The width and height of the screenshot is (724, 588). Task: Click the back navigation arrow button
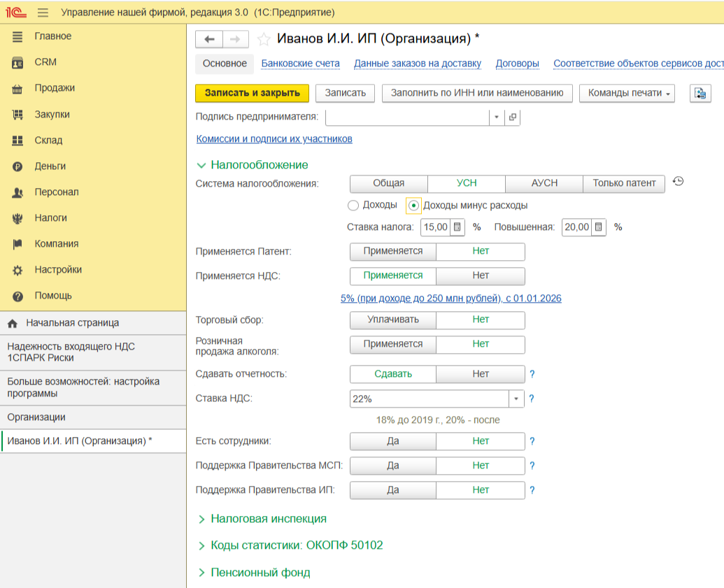(208, 39)
